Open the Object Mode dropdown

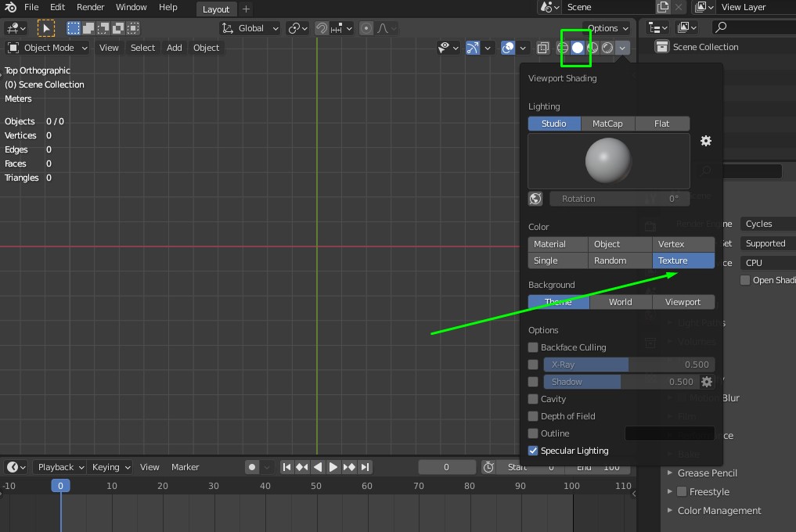[x=48, y=48]
